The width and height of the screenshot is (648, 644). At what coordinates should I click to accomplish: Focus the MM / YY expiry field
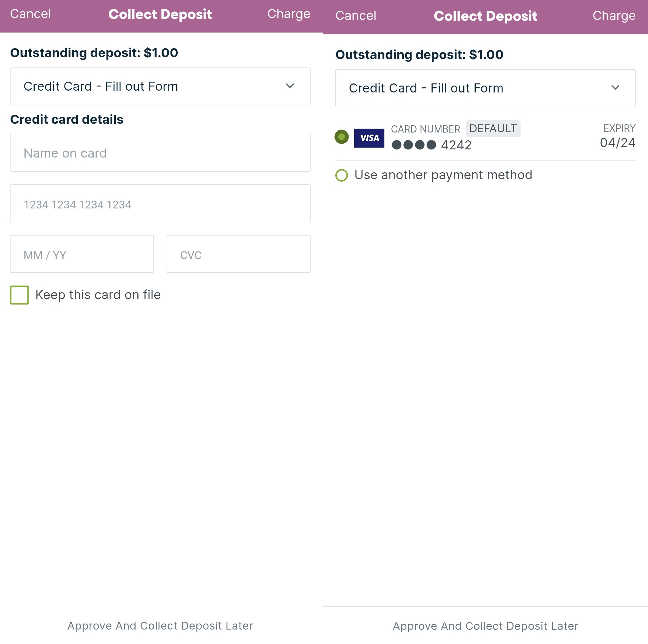tap(82, 254)
